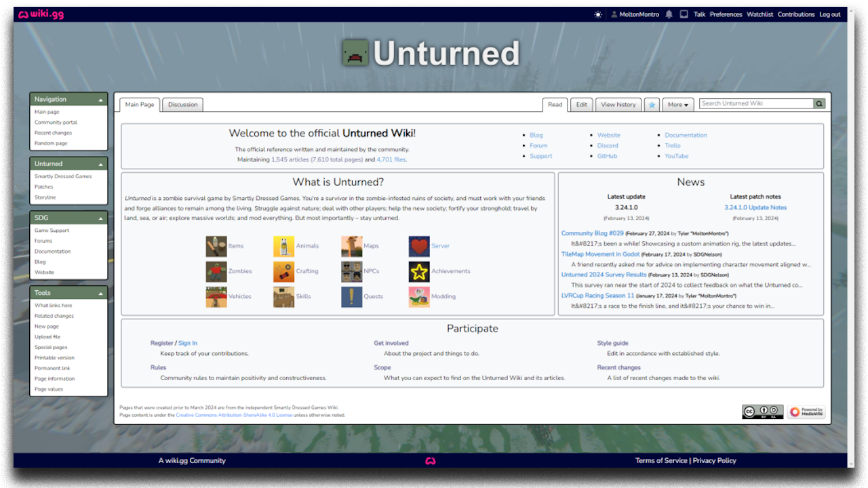
Task: Open the GitHub link
Action: click(x=607, y=156)
